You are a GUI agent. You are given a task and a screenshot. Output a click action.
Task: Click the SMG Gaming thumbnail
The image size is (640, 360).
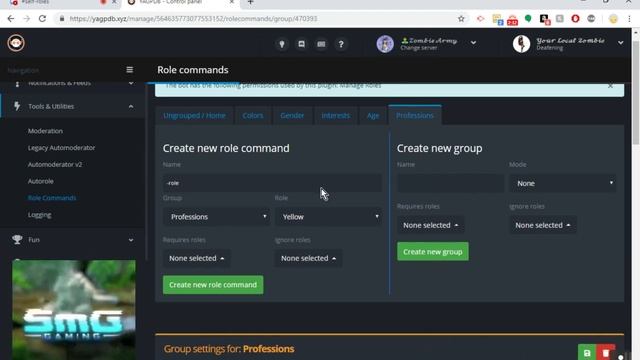[74, 310]
